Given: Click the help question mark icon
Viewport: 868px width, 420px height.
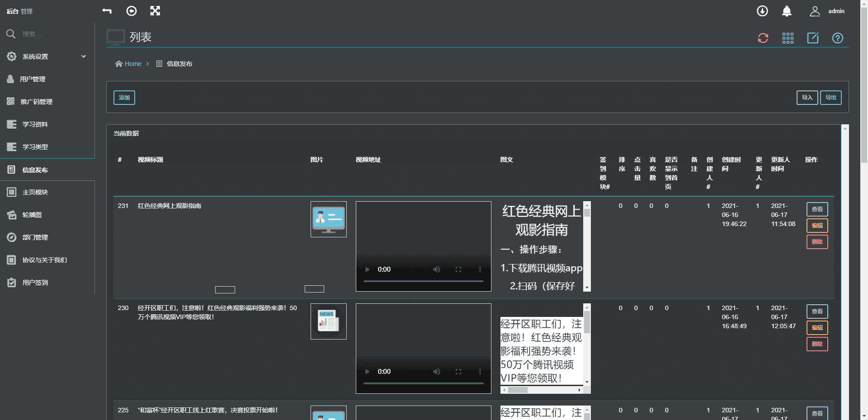Looking at the screenshot, I should pos(838,38).
